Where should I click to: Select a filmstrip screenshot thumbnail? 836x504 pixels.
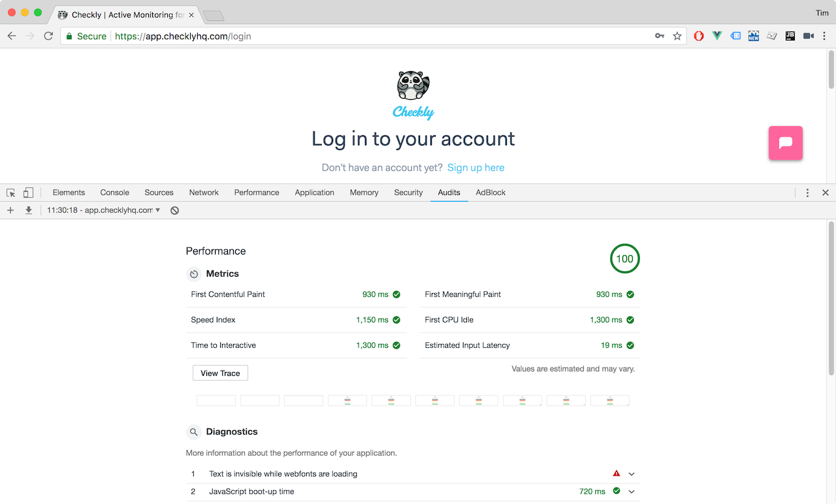click(347, 400)
